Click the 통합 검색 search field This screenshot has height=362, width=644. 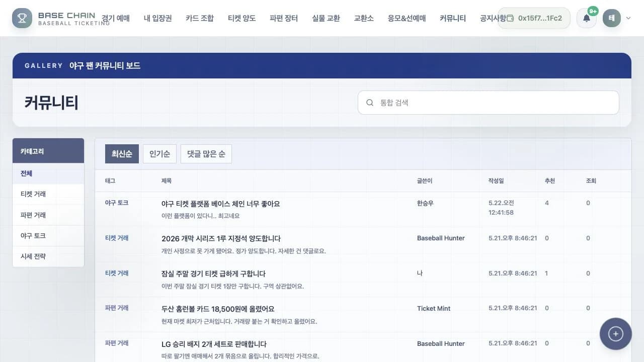(489, 103)
